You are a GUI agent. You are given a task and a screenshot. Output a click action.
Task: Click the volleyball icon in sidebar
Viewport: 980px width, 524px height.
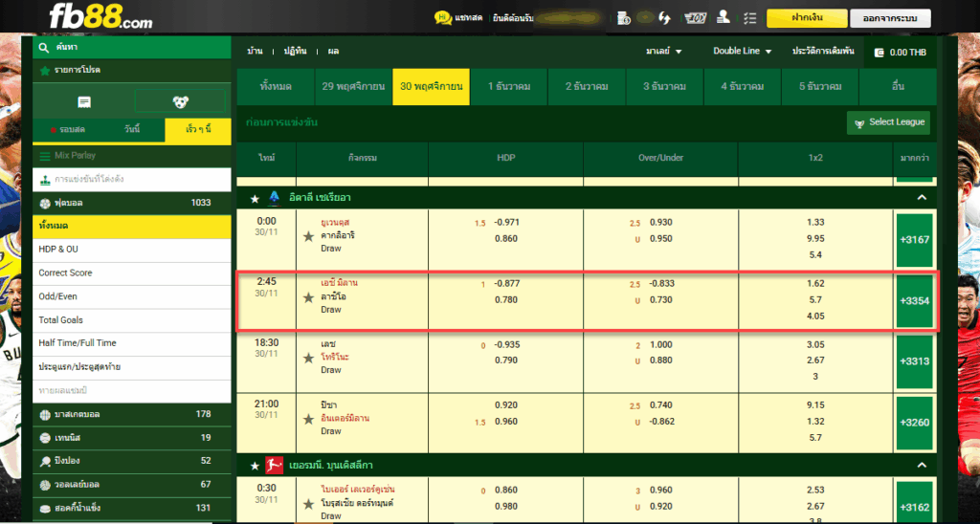coord(44,485)
